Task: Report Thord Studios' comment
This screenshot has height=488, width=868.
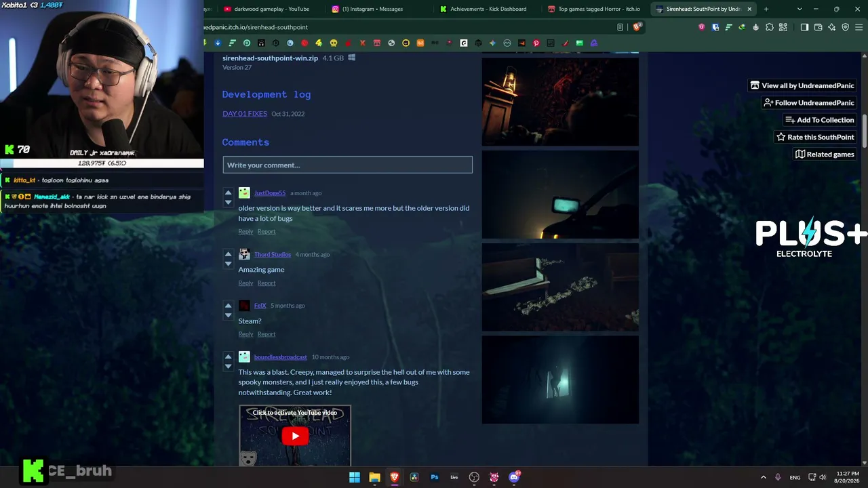Action: pos(267,283)
